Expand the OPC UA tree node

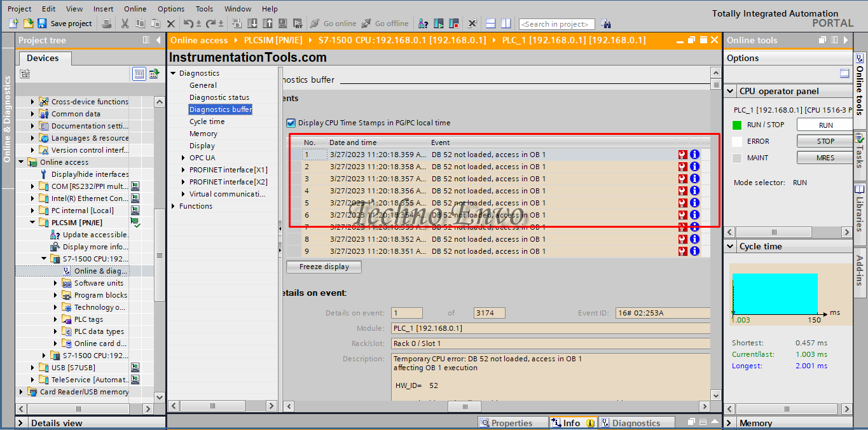(x=183, y=158)
